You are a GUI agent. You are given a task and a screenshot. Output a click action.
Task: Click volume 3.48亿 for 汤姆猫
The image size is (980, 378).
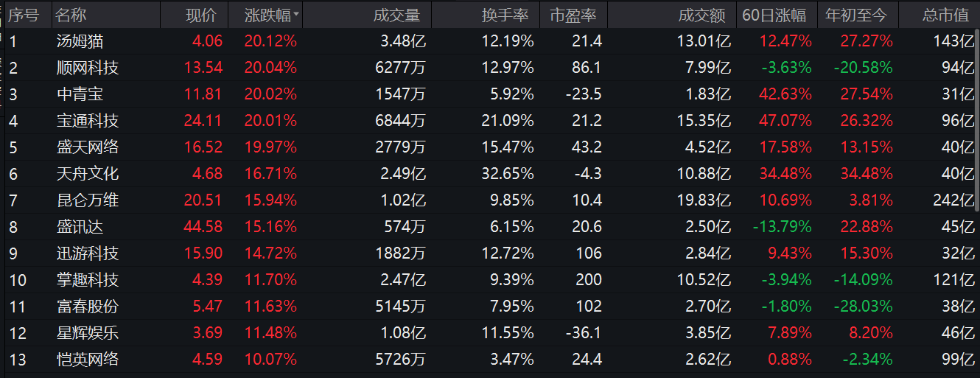[x=403, y=41]
